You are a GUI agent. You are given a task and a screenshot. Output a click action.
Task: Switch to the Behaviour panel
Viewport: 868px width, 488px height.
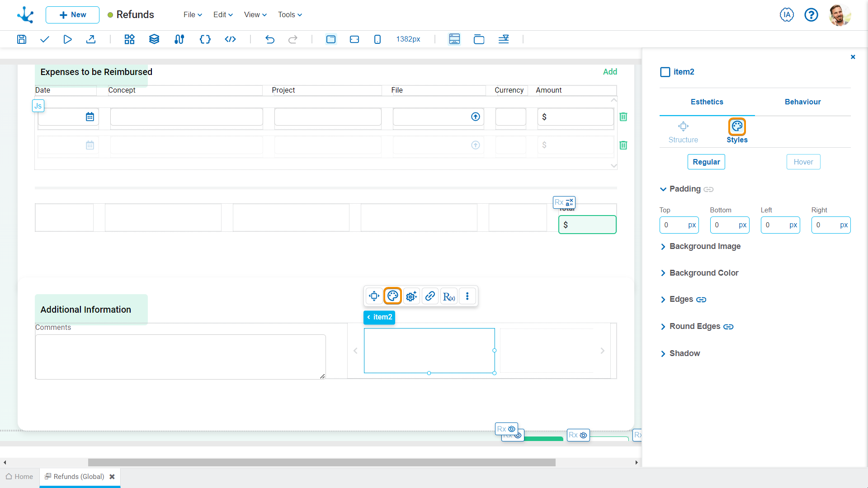[x=802, y=101]
